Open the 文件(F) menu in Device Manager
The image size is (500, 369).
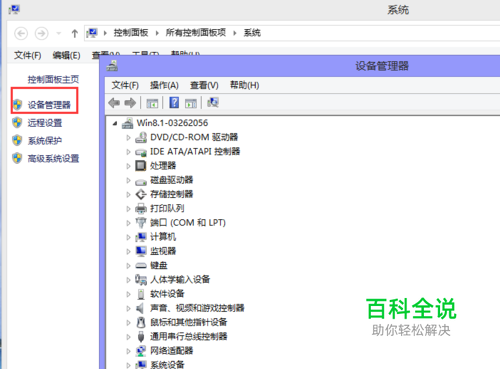pos(125,85)
